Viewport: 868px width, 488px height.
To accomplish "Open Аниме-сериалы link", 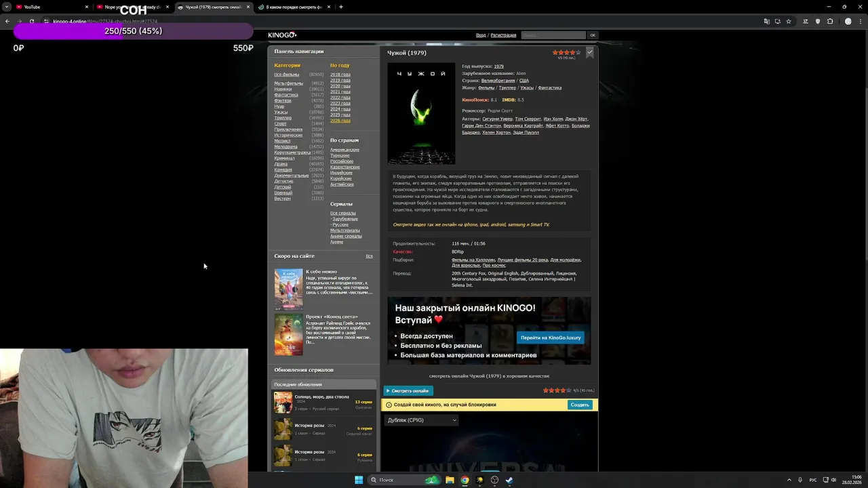I will click(x=346, y=236).
